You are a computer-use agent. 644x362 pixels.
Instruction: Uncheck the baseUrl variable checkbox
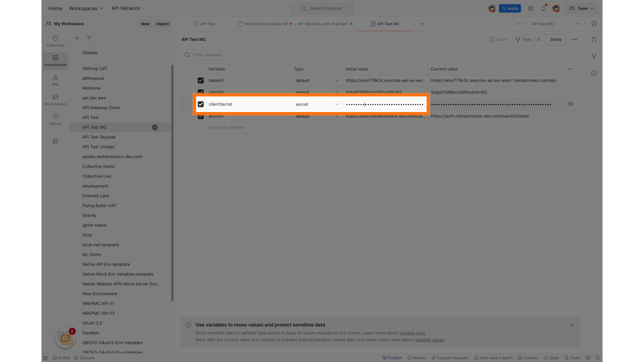pyautogui.click(x=201, y=80)
